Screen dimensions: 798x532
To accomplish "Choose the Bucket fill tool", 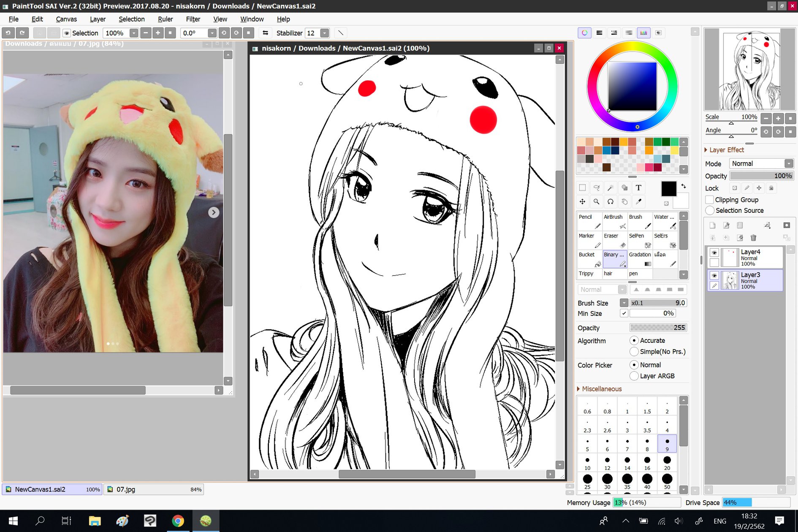I will (589, 259).
